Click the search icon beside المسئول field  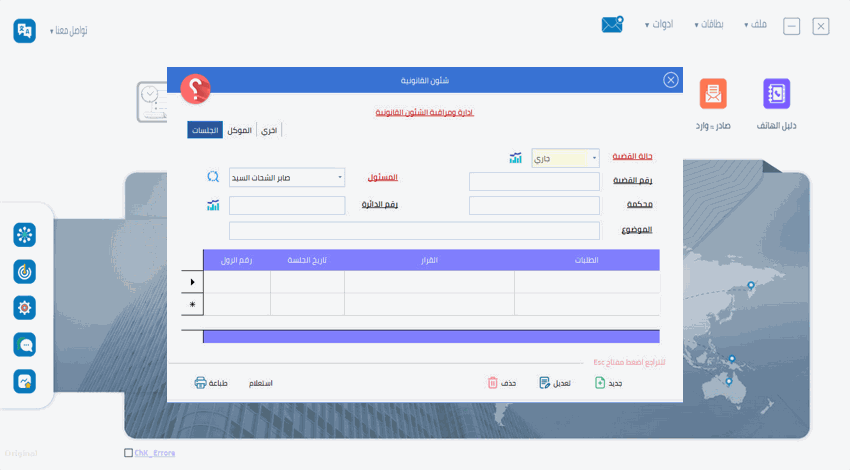pos(213,177)
